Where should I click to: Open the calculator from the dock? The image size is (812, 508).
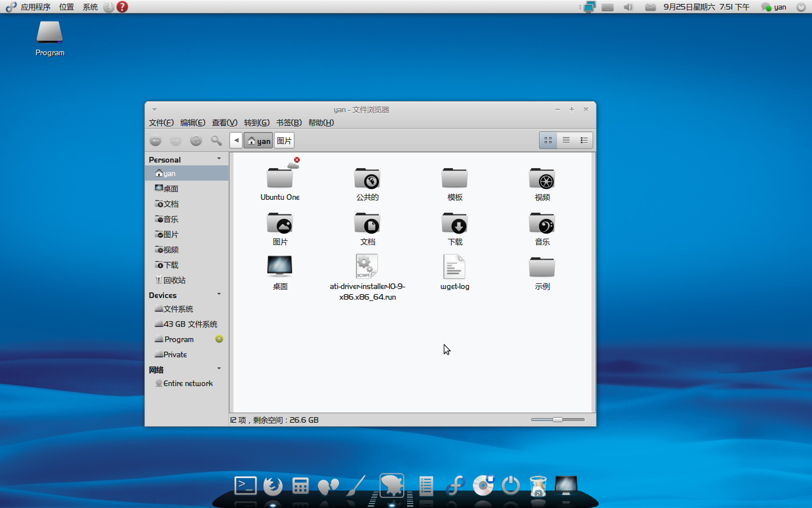(x=301, y=485)
